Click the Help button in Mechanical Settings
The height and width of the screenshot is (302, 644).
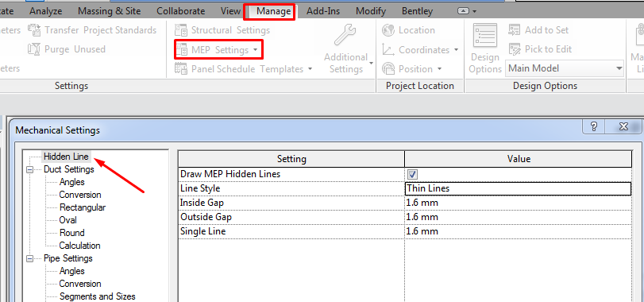[594, 126]
